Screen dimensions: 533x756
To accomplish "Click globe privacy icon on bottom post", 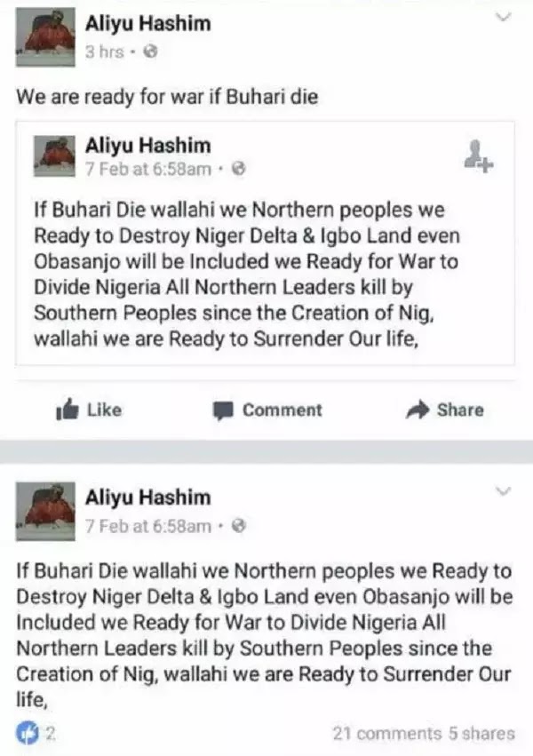I will tap(239, 526).
